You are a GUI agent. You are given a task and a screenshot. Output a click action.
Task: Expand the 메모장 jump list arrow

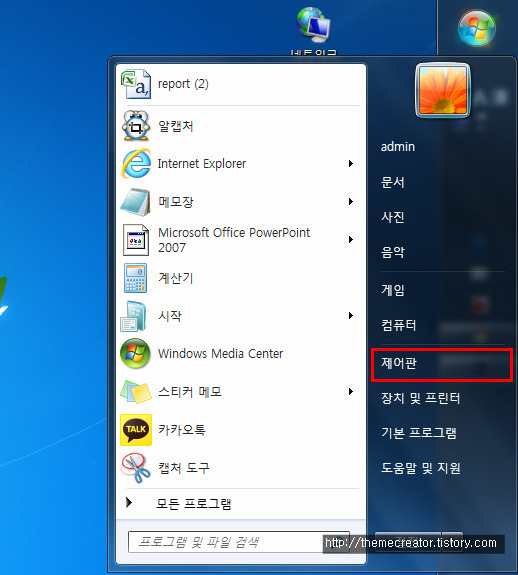click(x=351, y=202)
